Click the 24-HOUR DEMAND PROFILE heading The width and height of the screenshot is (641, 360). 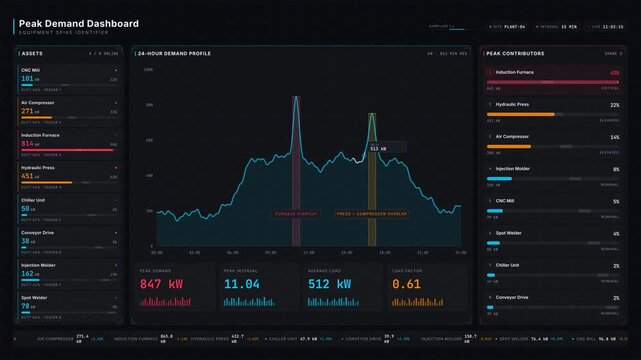click(x=175, y=54)
